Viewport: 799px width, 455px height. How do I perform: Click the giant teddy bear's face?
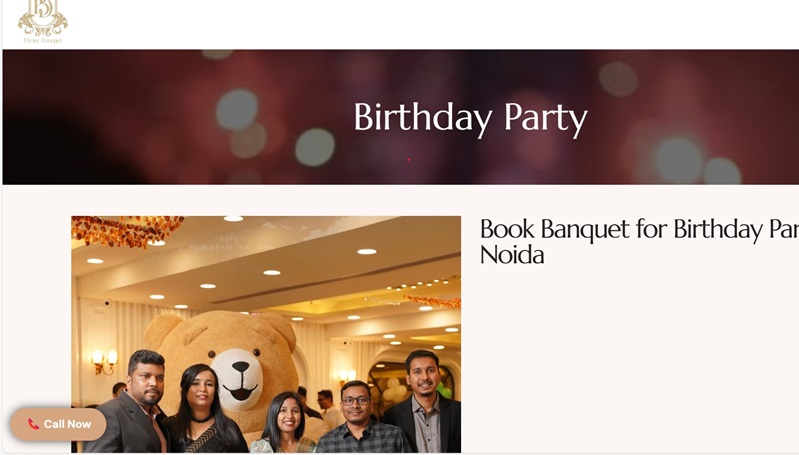click(239, 377)
